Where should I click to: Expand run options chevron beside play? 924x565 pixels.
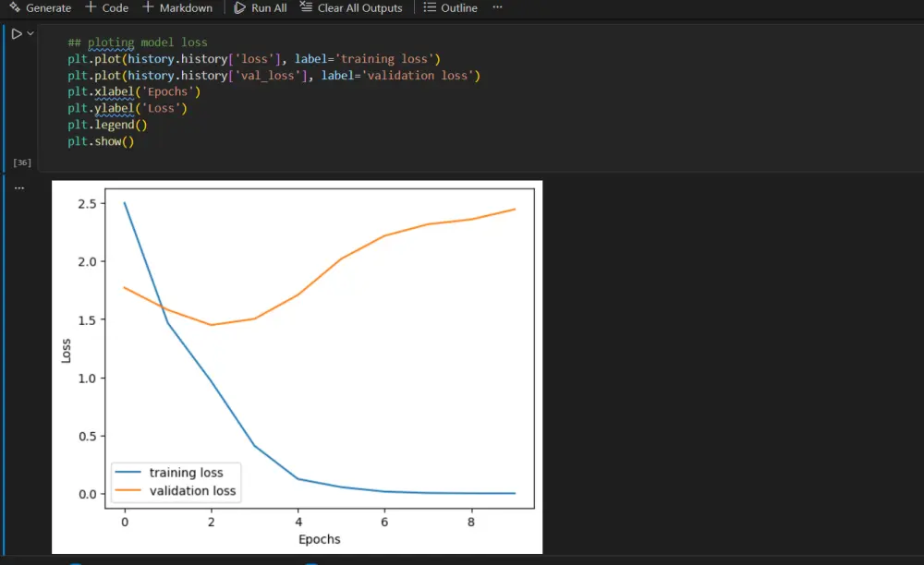click(30, 33)
